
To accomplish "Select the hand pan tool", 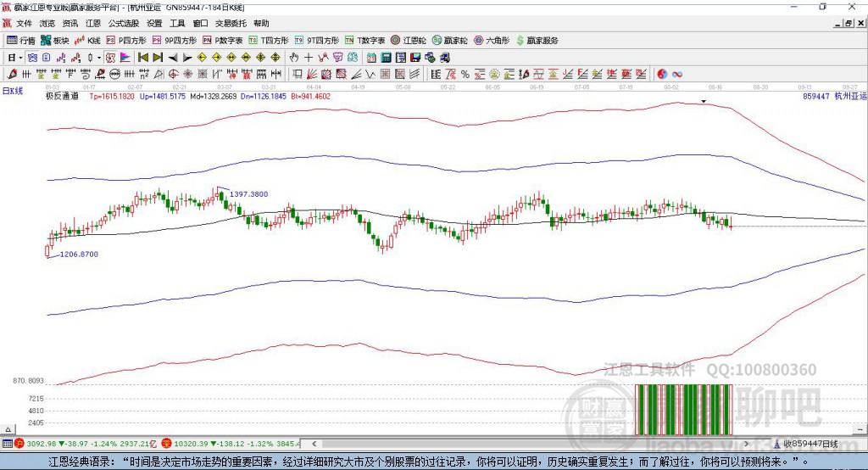I will pyautogui.click(x=294, y=58).
